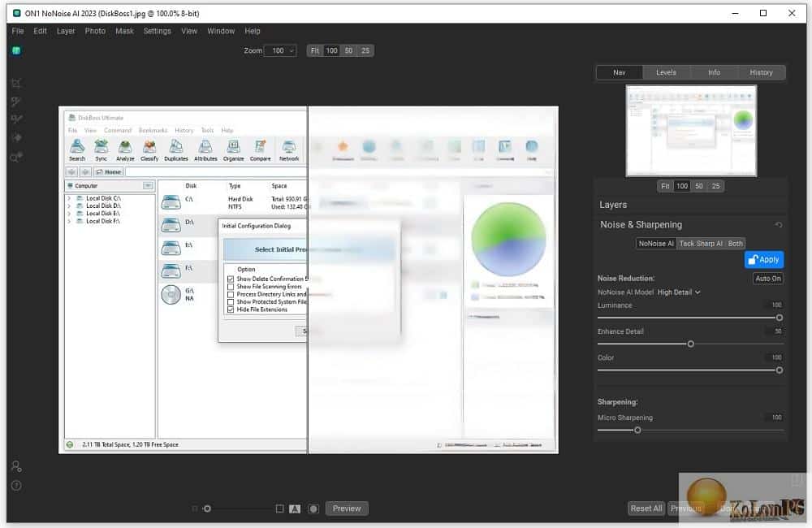
Task: Open the Edit menu
Action: pyautogui.click(x=40, y=31)
